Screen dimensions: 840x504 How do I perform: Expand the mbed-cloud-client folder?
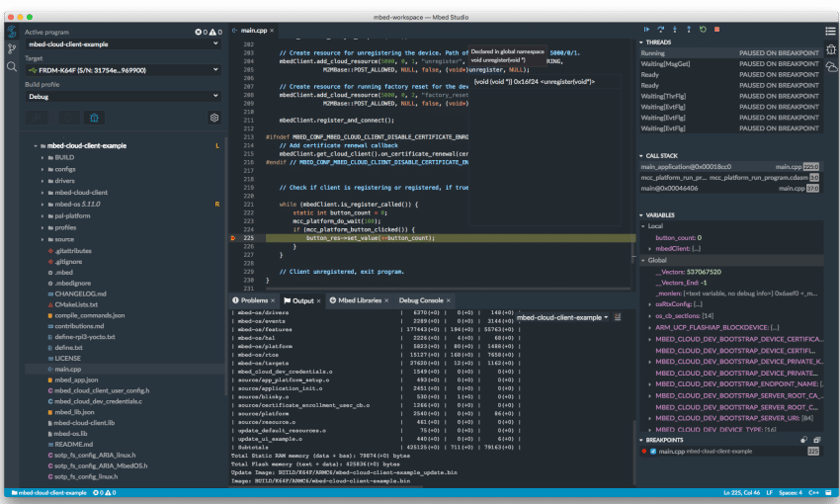pos(83,192)
